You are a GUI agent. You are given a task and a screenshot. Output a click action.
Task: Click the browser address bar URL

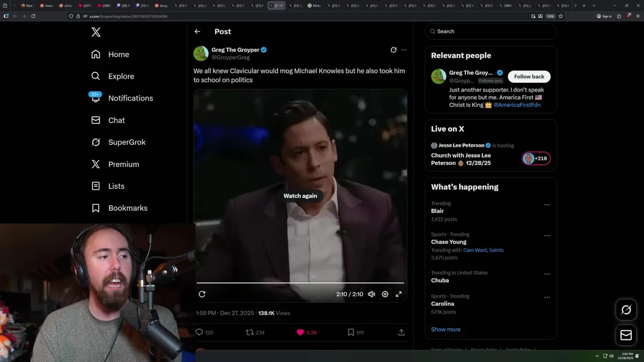click(x=128, y=16)
